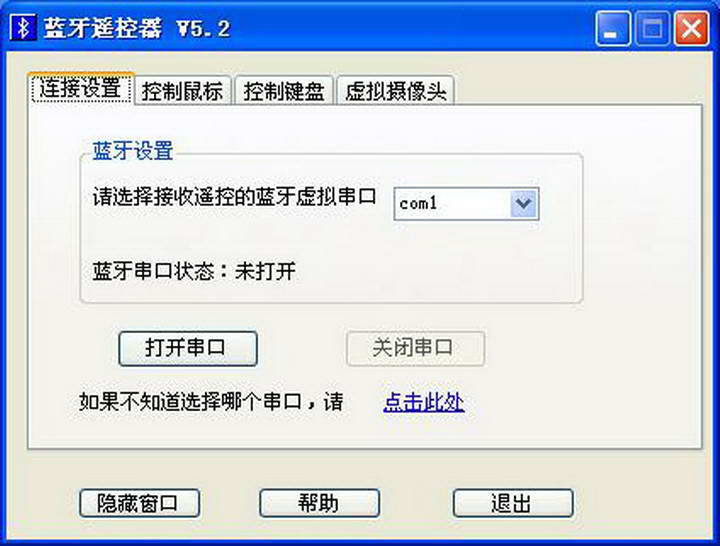Click the 请选择接收遥控的蓝牙虚拟串口 label

click(235, 197)
